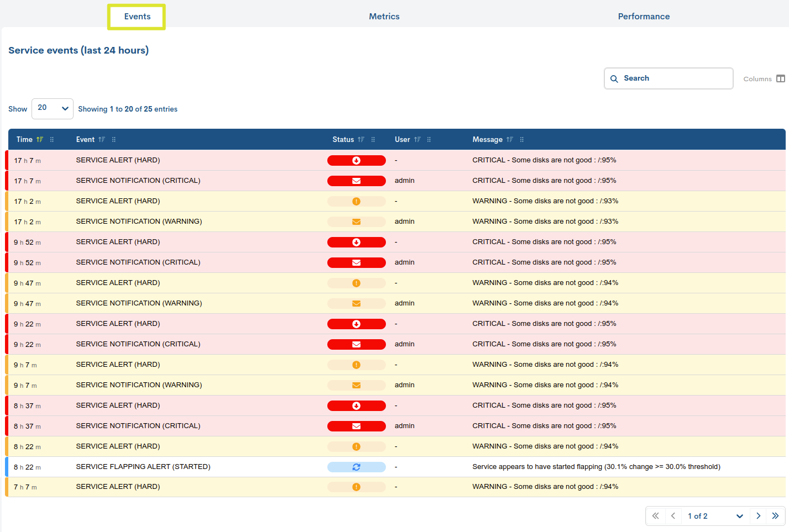
Task: Click admin user in 17h 7m notification row
Action: click(x=405, y=181)
